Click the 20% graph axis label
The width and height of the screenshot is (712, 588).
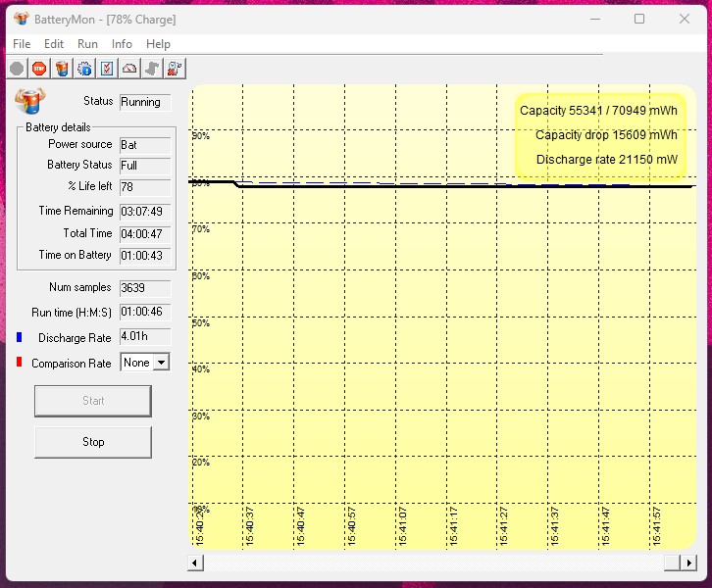coord(200,463)
